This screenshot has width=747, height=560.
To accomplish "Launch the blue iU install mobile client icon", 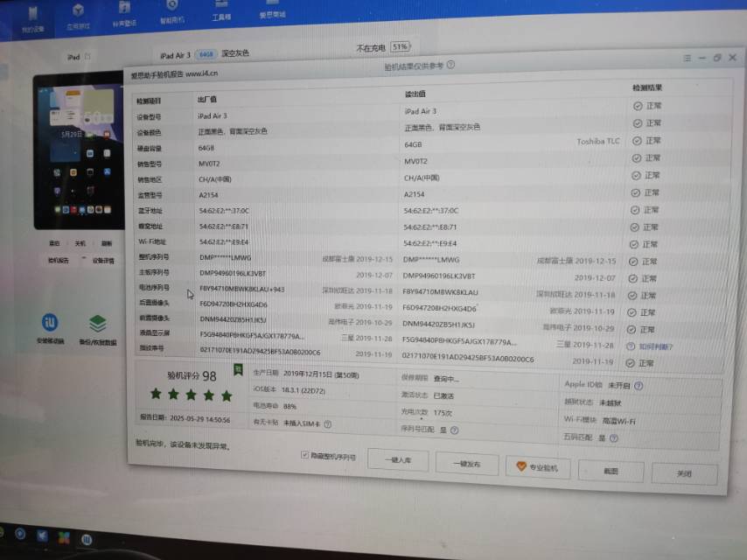I will tap(50, 323).
